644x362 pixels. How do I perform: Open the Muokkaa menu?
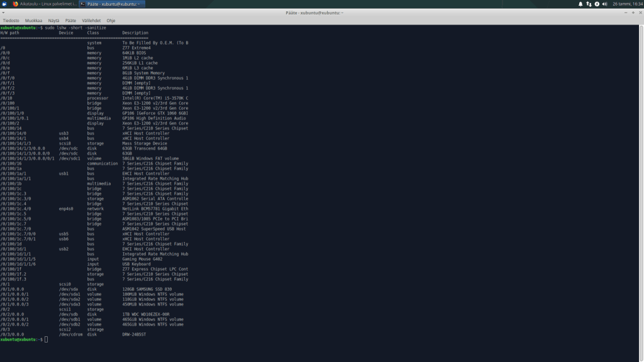pos(34,20)
